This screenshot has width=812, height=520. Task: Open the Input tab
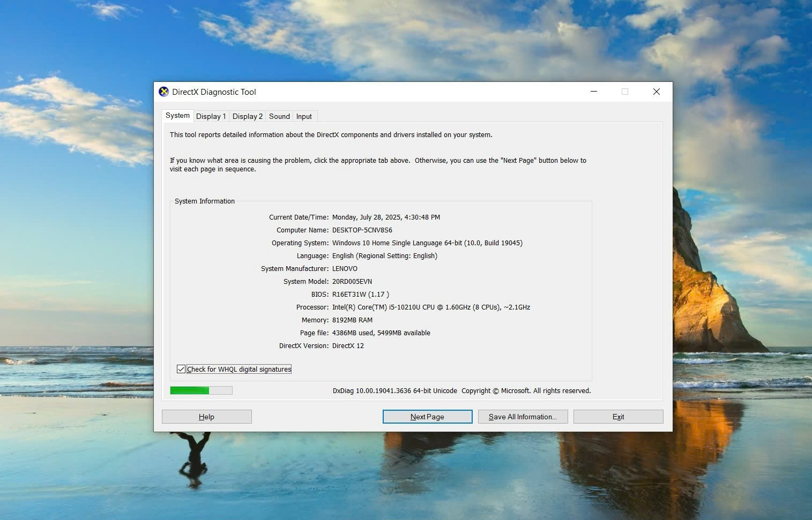[x=304, y=116]
